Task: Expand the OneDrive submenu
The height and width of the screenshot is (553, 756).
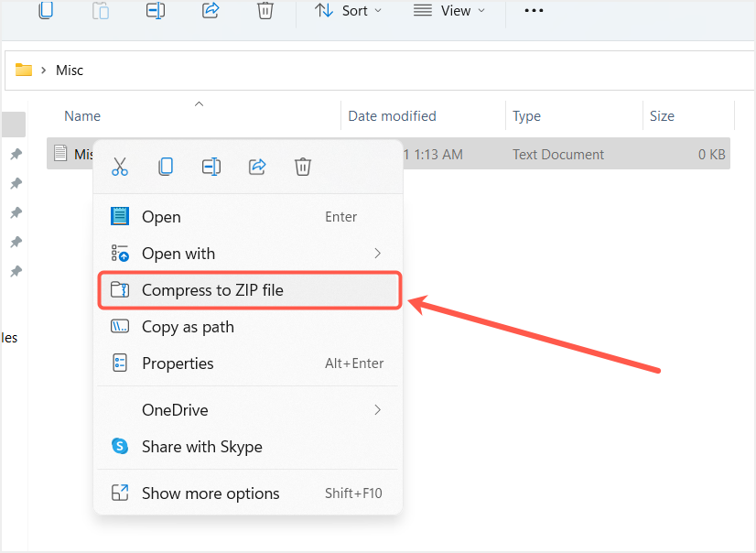Action: (248, 410)
